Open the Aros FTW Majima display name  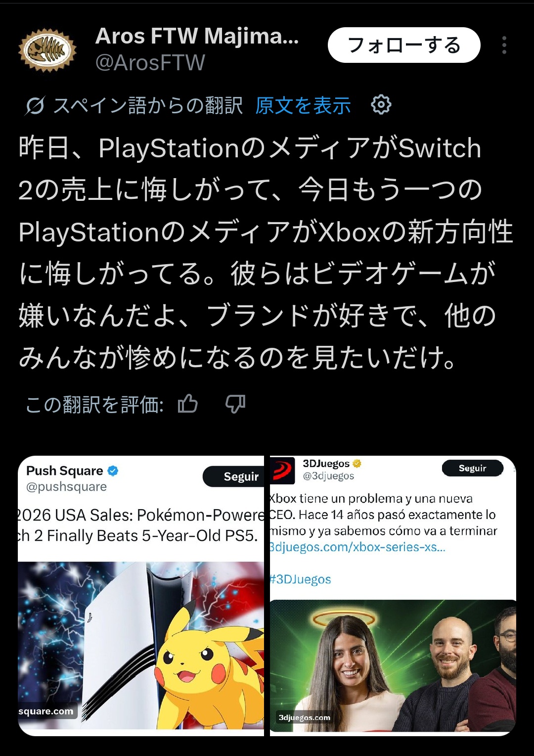(197, 36)
